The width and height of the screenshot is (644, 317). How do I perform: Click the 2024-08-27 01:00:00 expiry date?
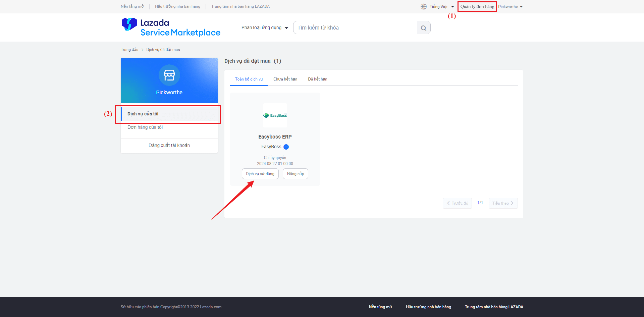(275, 164)
